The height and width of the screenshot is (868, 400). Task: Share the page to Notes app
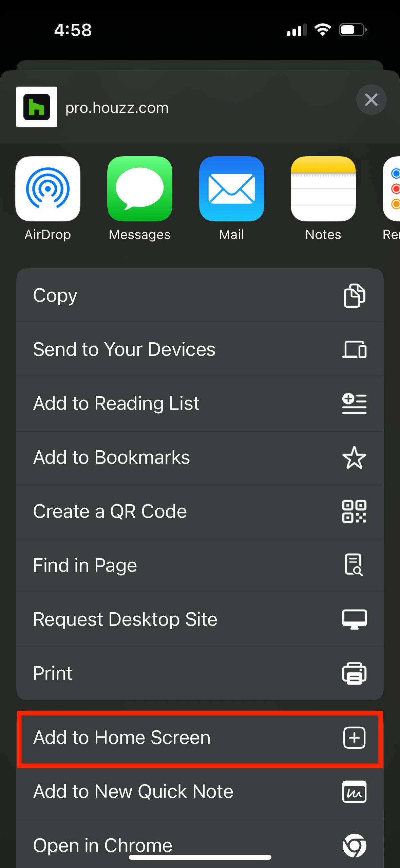click(323, 189)
